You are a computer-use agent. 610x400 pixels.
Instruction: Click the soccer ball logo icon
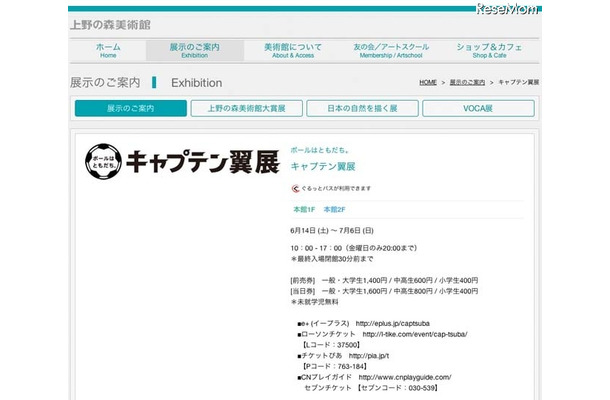103,161
